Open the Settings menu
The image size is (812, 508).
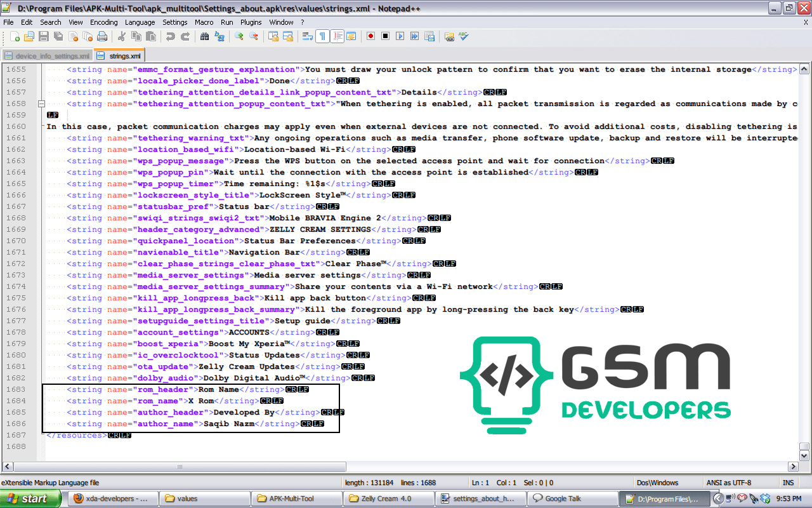pos(175,22)
